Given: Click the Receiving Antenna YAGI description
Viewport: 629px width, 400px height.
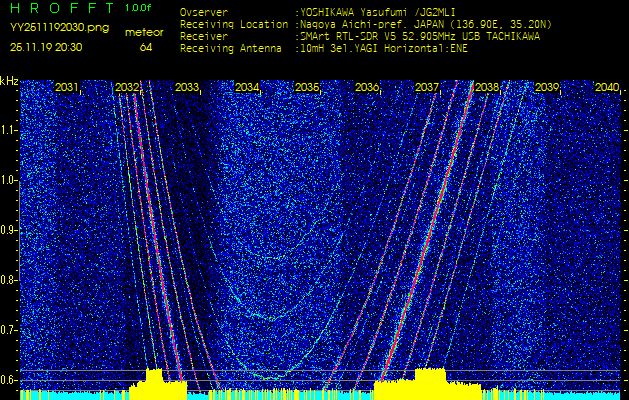Looking at the screenshot, I should point(383,47).
